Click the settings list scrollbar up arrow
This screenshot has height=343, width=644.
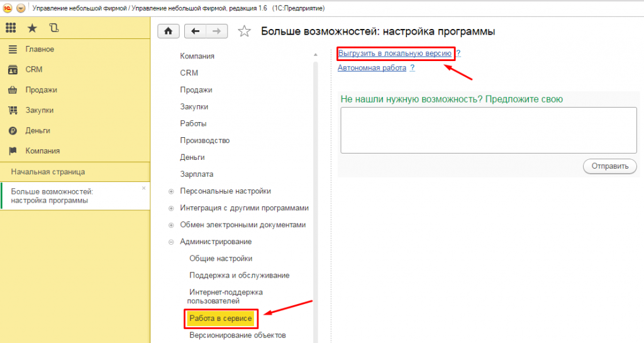316,55
